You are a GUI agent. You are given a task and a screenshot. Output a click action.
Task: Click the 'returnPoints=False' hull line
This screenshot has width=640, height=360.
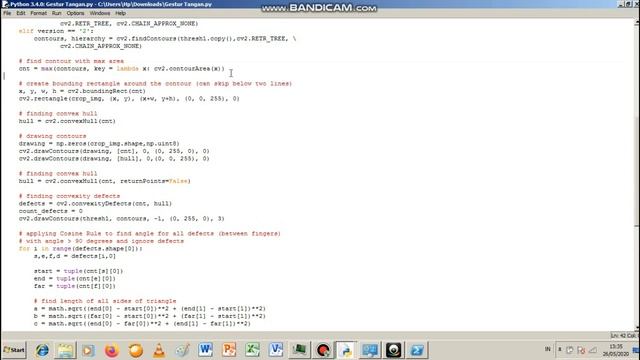104,181
